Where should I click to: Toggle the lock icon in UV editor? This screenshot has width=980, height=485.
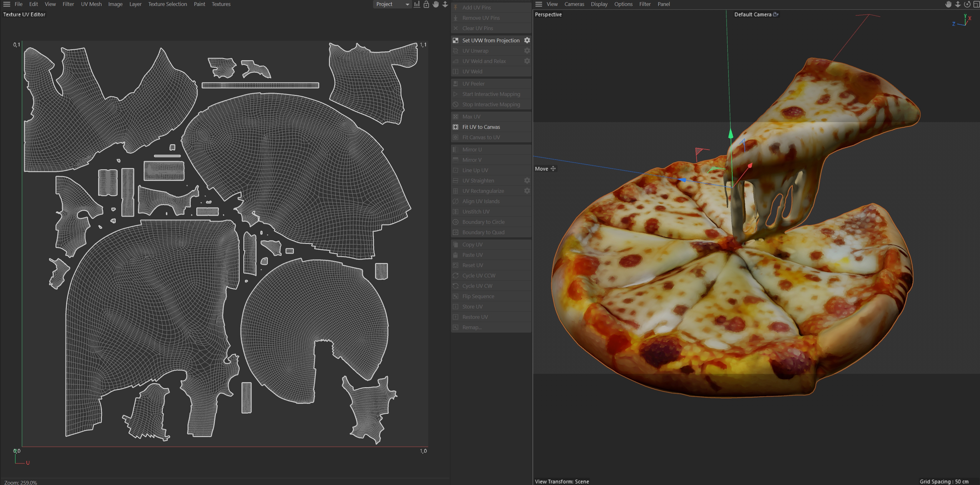(x=426, y=4)
